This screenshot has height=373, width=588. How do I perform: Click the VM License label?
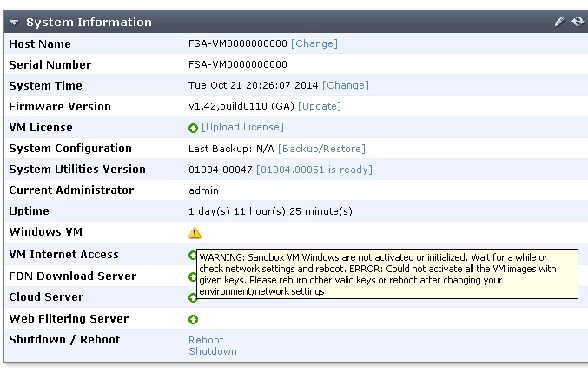(x=41, y=127)
